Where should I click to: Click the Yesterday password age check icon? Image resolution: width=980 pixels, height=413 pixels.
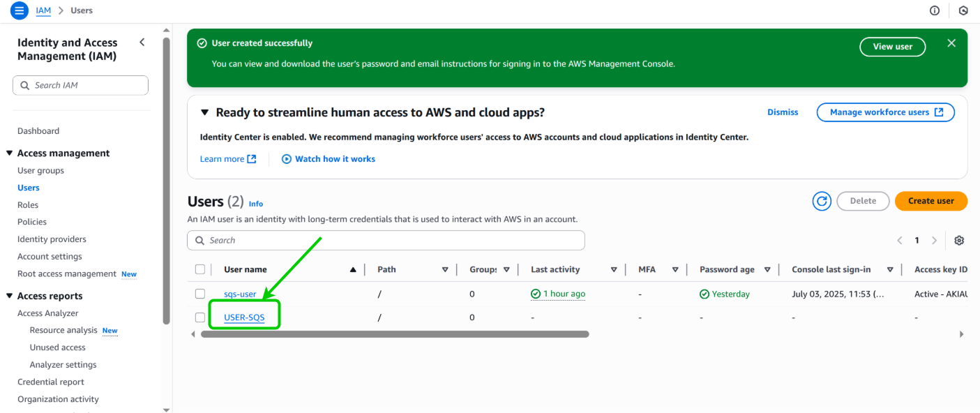(x=704, y=294)
